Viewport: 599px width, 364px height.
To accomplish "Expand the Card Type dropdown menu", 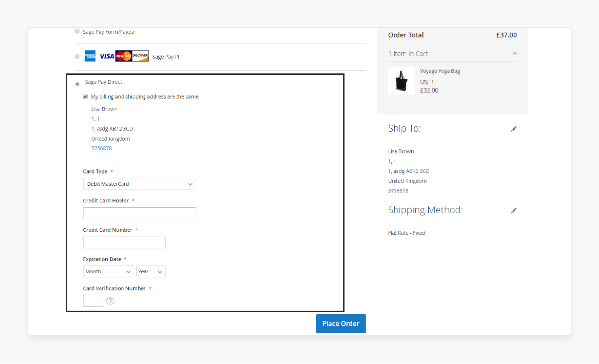I will [x=139, y=184].
